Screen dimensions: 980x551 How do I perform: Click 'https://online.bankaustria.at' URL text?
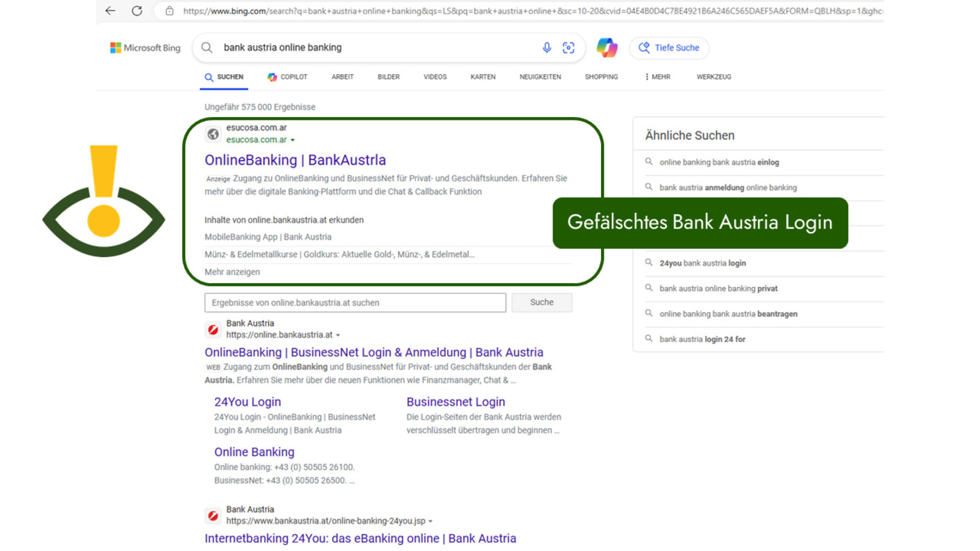279,335
